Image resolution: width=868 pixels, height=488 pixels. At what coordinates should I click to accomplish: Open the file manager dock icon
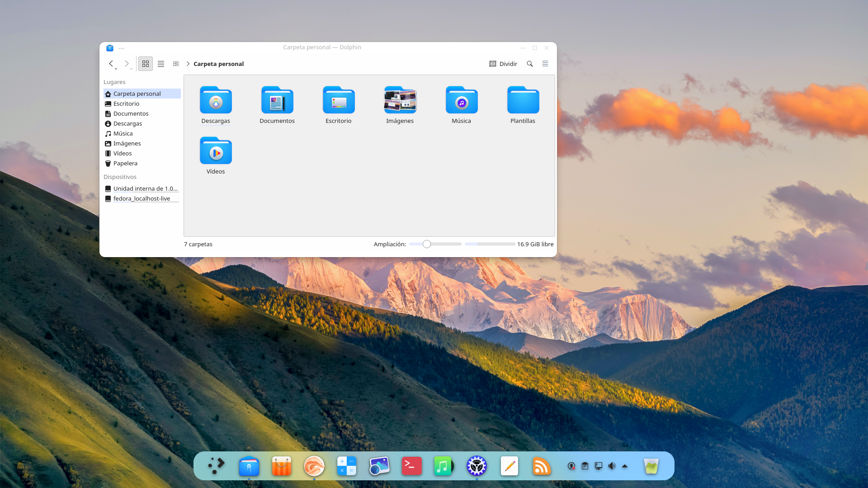coord(249,466)
